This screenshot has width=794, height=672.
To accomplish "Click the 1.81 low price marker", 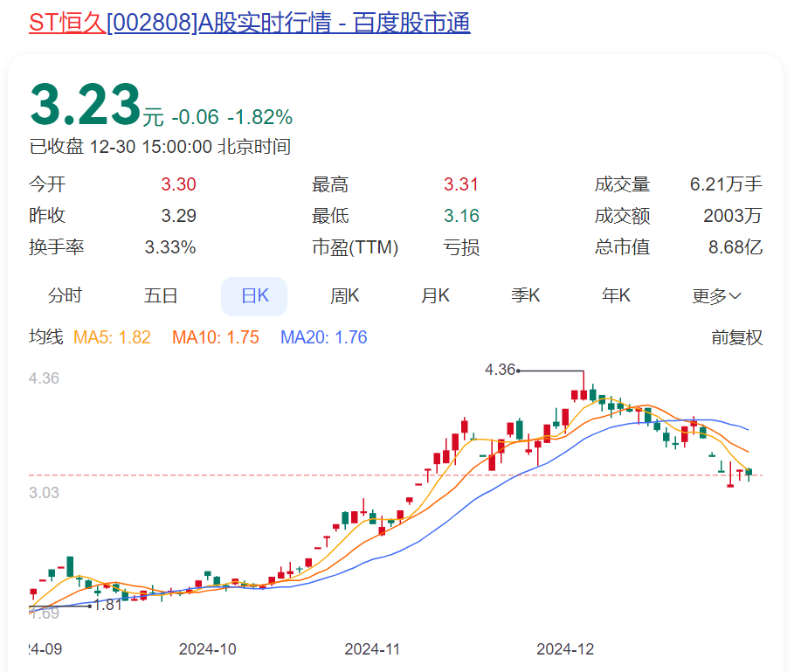I will pyautogui.click(x=107, y=602).
